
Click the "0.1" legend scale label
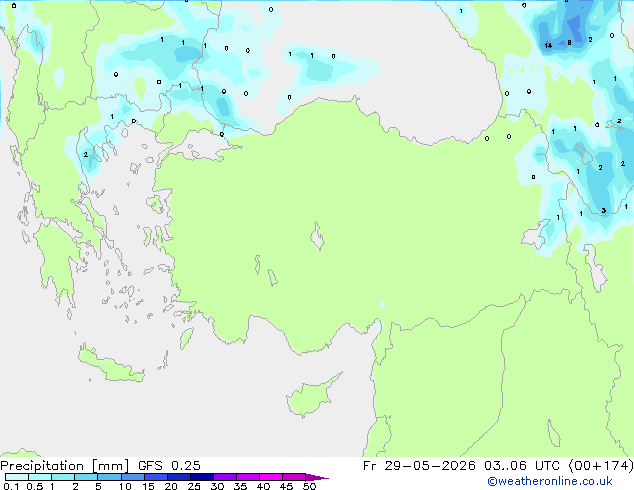[11, 486]
